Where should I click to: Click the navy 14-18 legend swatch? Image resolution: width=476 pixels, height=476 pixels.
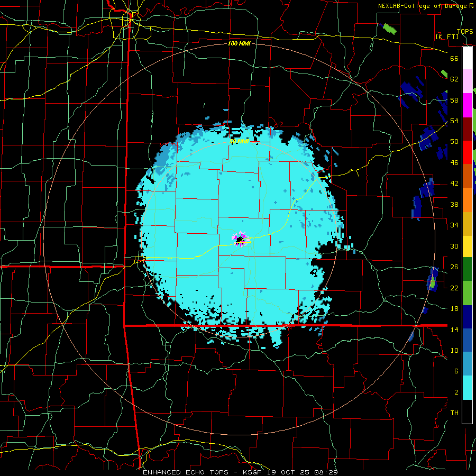(467, 317)
